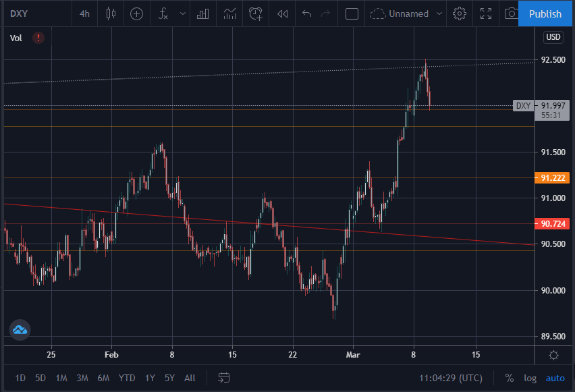Publish the chart idea
Viewport: 575px width, 392px height.
[x=545, y=14]
